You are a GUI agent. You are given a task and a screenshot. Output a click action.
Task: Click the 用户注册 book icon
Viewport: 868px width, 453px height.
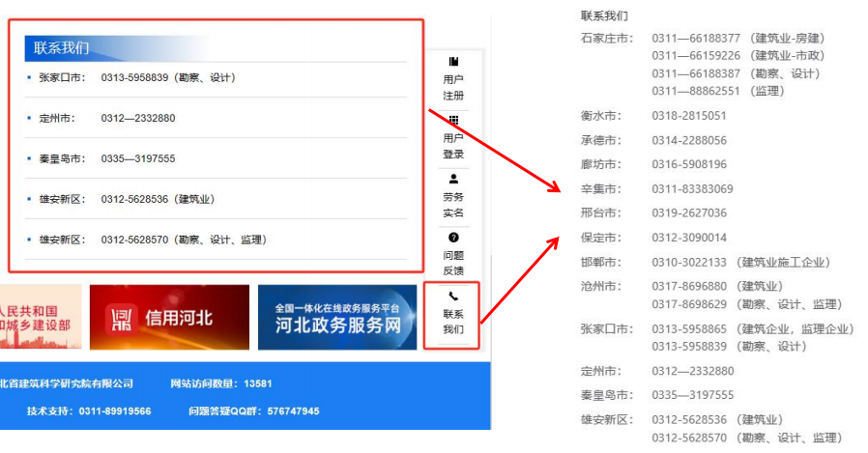453,62
